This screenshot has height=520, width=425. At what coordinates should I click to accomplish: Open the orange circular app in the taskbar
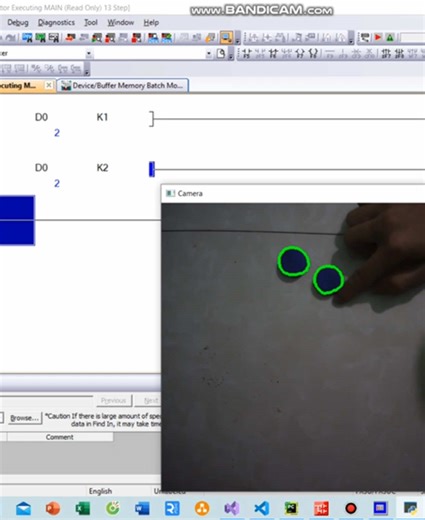point(202,509)
